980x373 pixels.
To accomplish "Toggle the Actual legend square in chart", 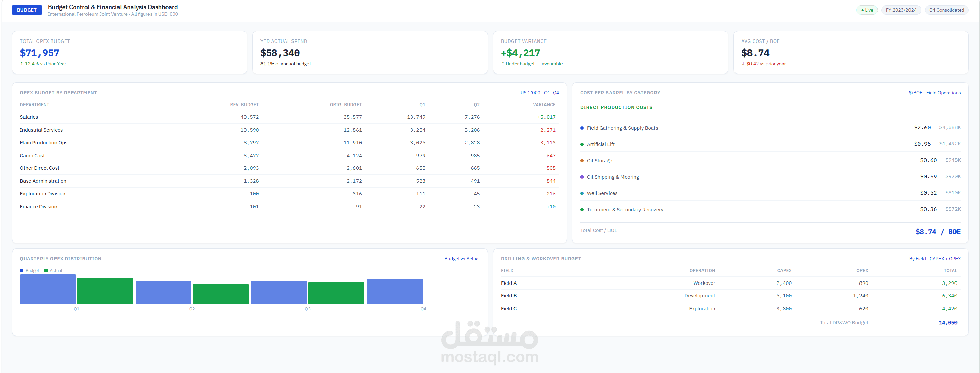I will (46, 270).
